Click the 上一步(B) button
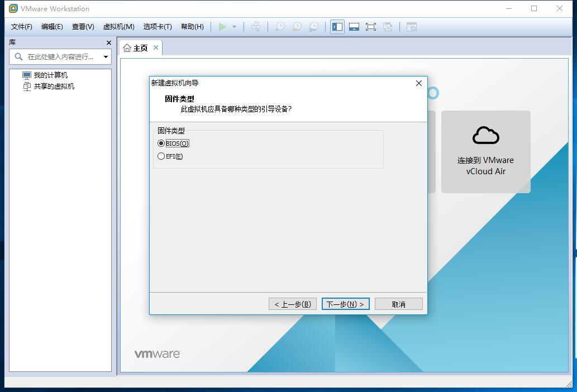This screenshot has height=392, width=577. [292, 303]
